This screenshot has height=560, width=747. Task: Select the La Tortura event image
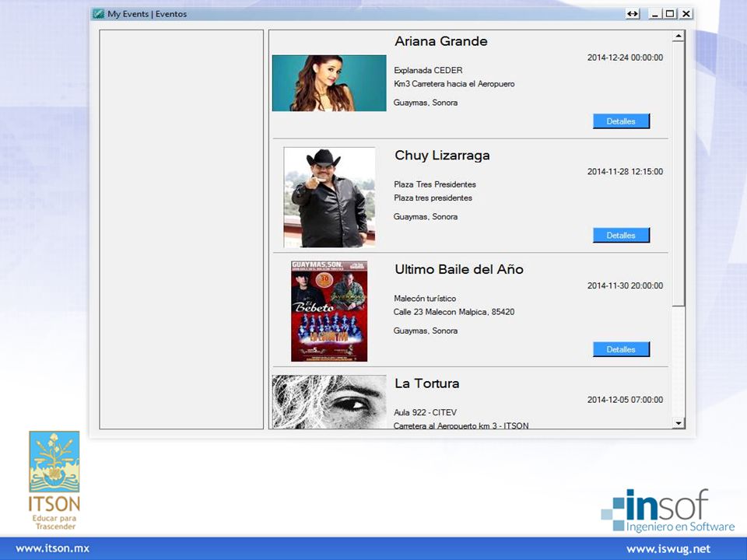(x=329, y=402)
